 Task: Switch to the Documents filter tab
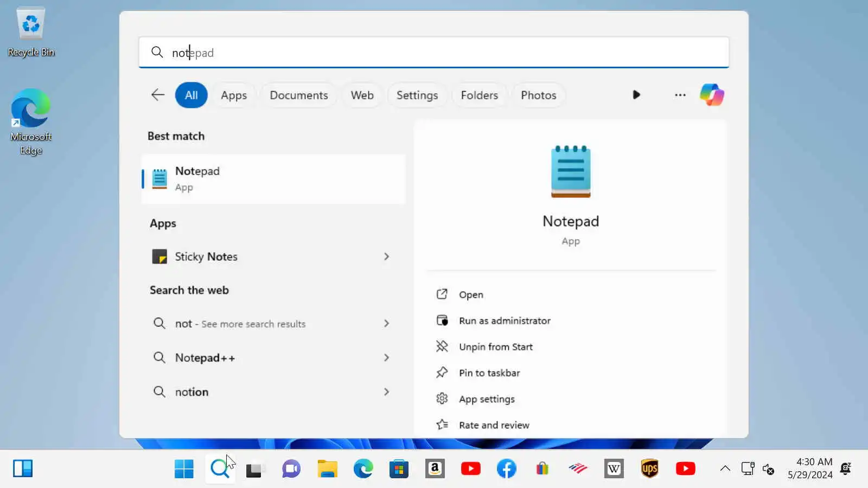pos(299,95)
